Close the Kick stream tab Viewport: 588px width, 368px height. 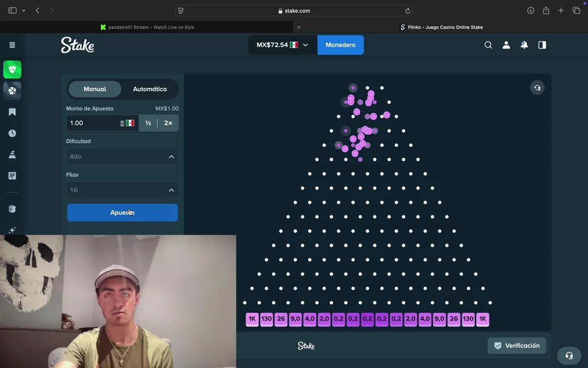[299, 27]
